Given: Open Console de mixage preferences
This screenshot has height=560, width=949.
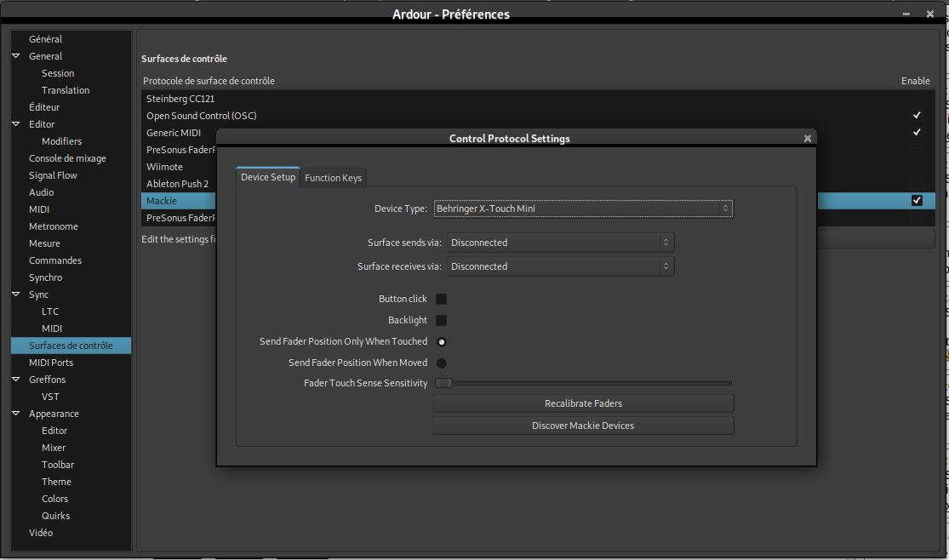Looking at the screenshot, I should (68, 158).
